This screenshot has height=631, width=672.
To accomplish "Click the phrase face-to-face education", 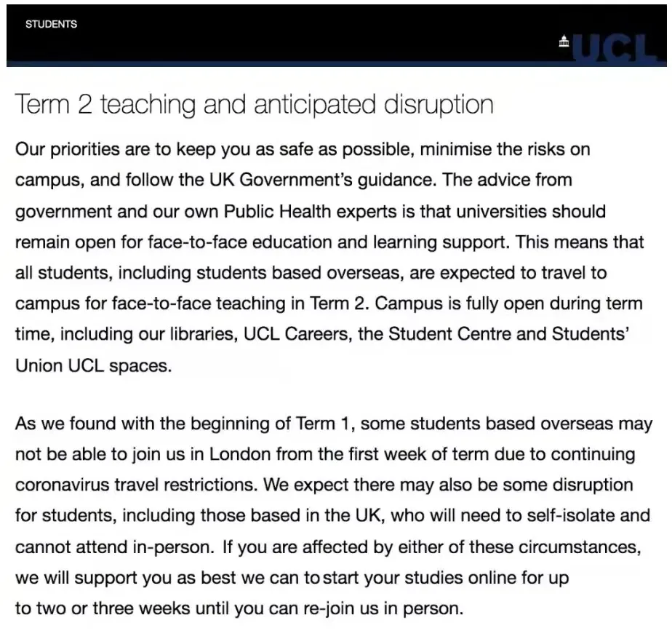I will pyautogui.click(x=289, y=242).
